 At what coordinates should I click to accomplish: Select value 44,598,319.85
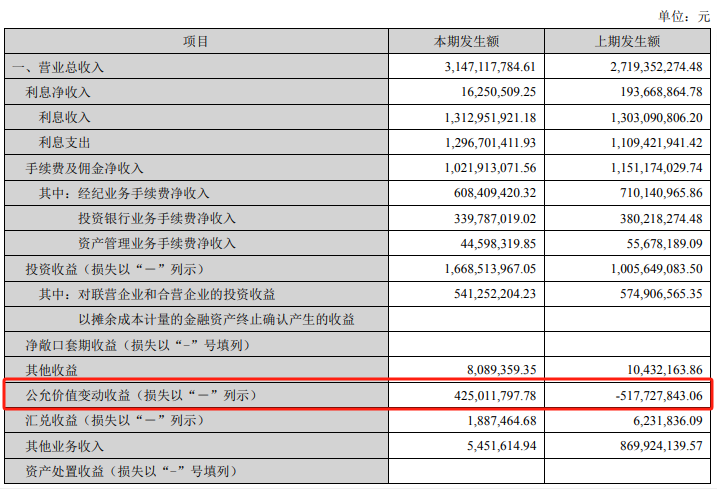click(x=498, y=244)
